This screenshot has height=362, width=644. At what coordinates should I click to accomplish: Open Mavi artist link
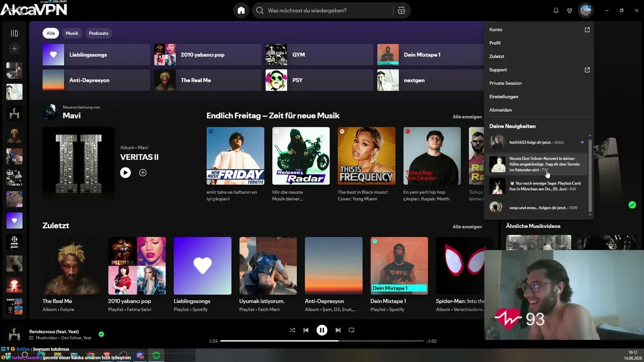(71, 116)
